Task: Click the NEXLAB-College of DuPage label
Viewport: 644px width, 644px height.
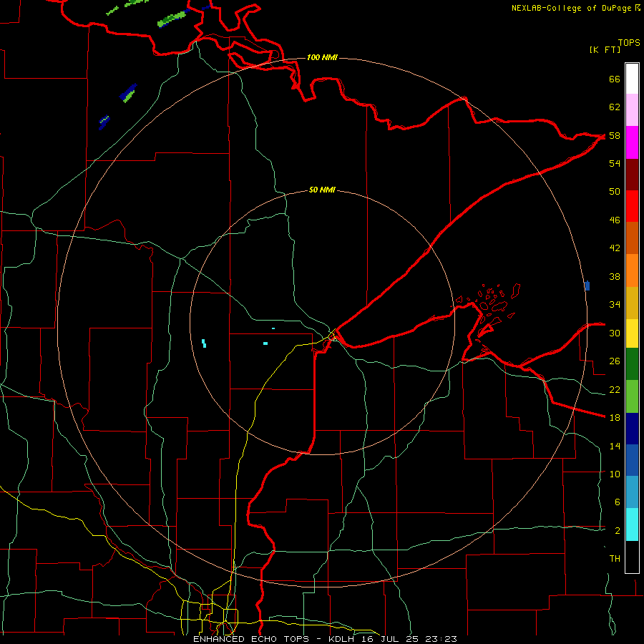Action: (x=571, y=8)
